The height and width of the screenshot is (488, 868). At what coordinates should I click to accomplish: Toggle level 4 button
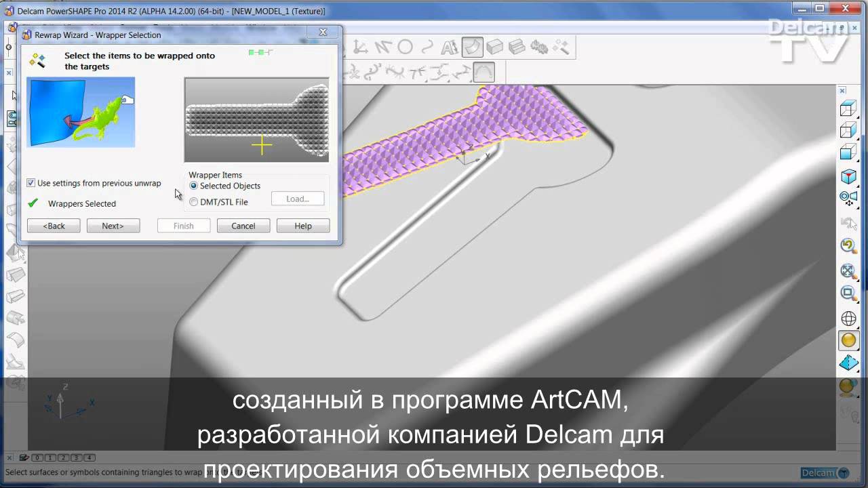(89, 457)
